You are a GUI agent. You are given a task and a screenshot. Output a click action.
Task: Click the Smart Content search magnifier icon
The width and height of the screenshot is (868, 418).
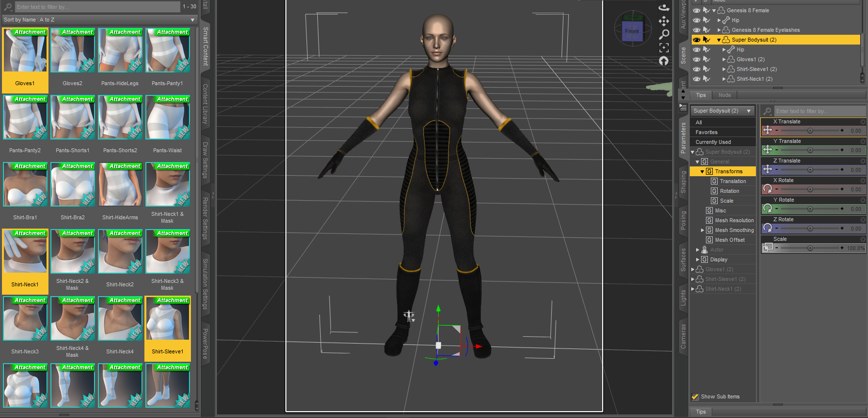[8, 7]
